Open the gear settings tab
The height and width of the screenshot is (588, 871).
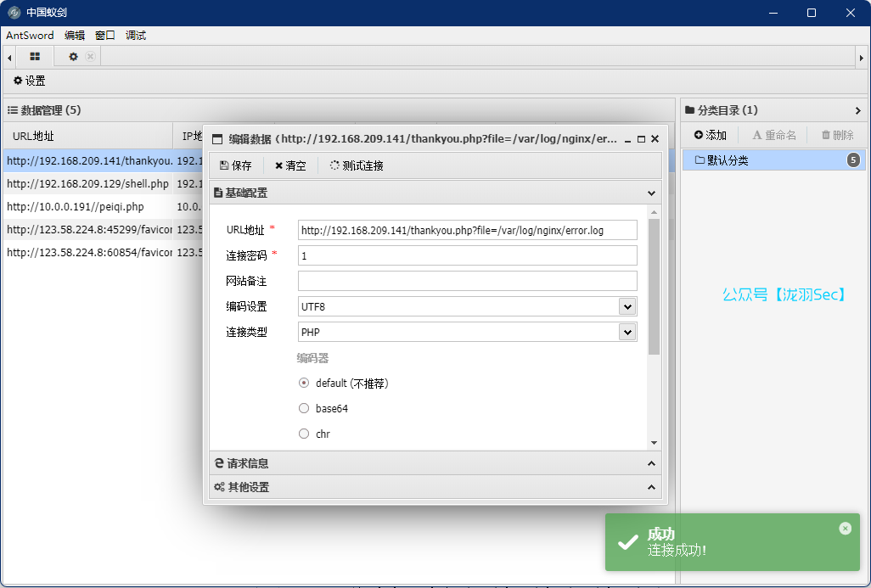[x=73, y=57]
